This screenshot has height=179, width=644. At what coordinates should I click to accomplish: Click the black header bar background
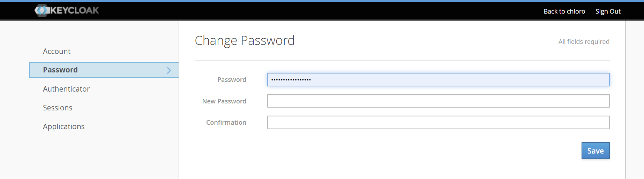[314, 10]
